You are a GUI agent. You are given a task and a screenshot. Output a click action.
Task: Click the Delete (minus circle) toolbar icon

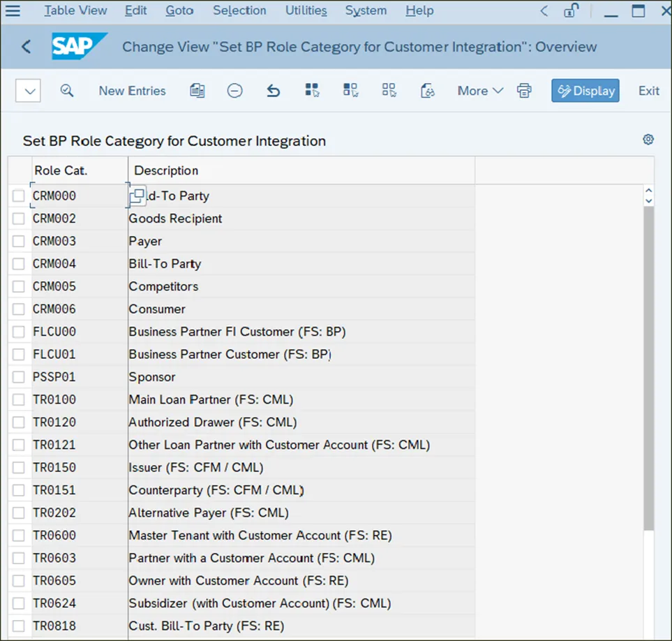pyautogui.click(x=235, y=91)
